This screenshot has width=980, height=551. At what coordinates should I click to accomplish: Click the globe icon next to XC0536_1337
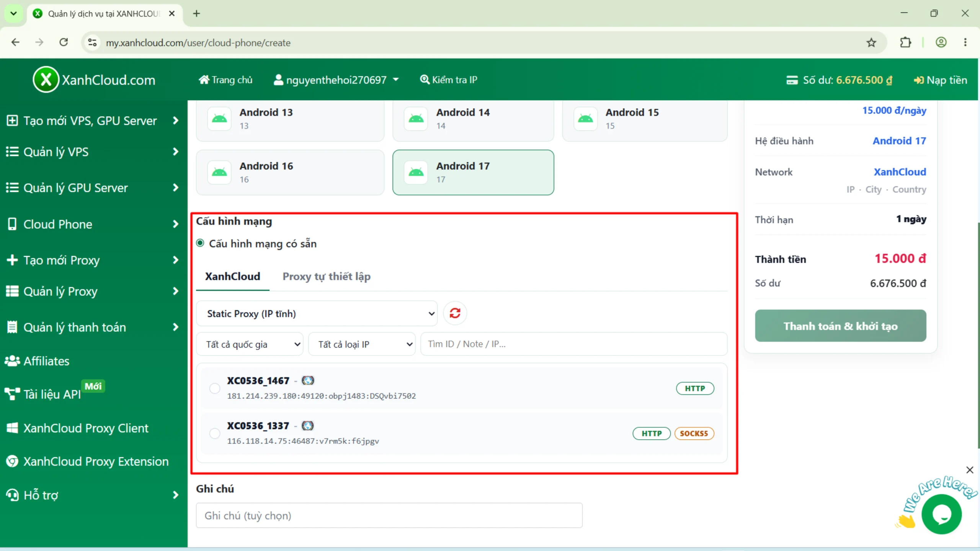tap(308, 425)
